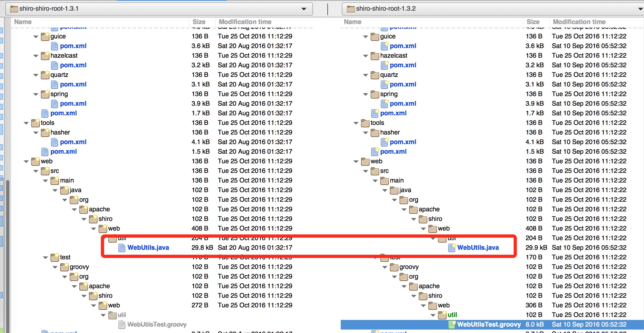The height and width of the screenshot is (333, 644).
Task: Click WebUtils.java file icon in left pane
Action: pos(122,248)
